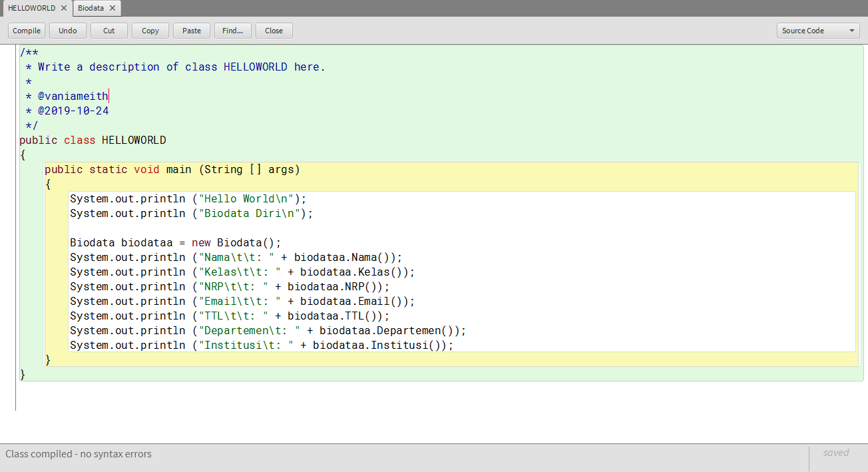Open the Source Code view dropdown
Viewport: 868px width, 472px height.
pos(818,31)
